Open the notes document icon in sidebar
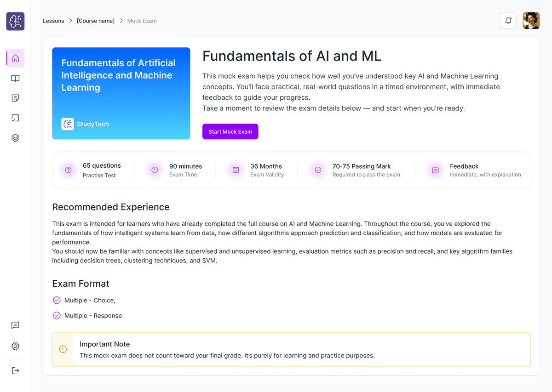This screenshot has width=552, height=392. [15, 98]
